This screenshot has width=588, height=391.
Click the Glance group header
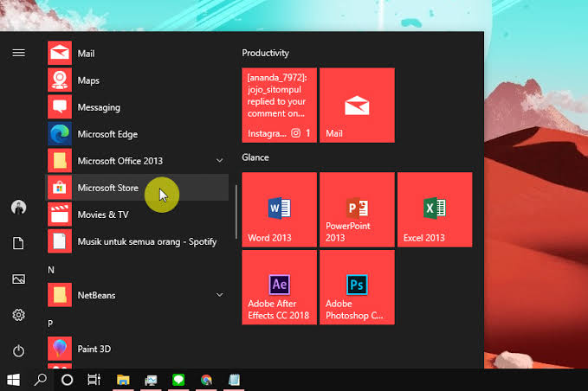point(255,157)
